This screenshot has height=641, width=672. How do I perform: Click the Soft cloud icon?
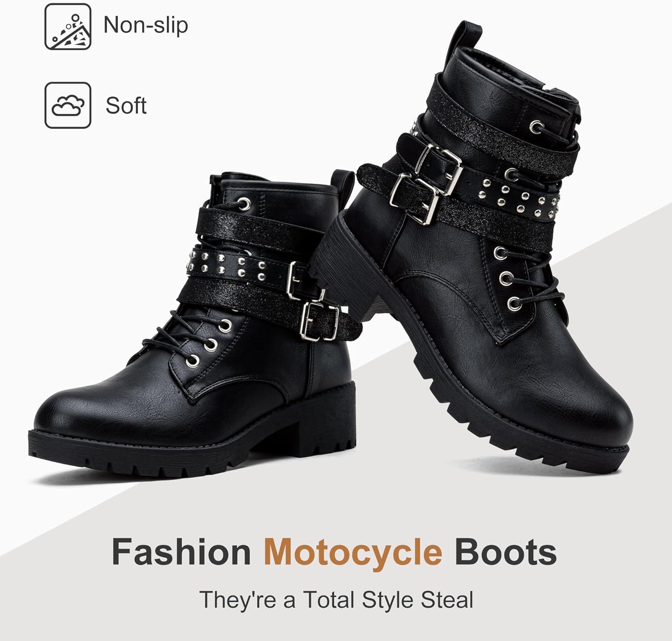point(68,105)
